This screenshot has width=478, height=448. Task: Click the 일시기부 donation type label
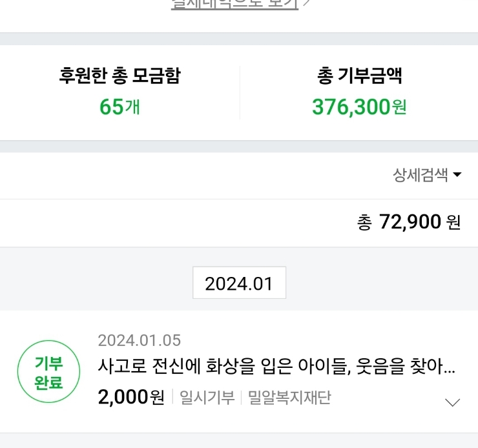click(207, 397)
